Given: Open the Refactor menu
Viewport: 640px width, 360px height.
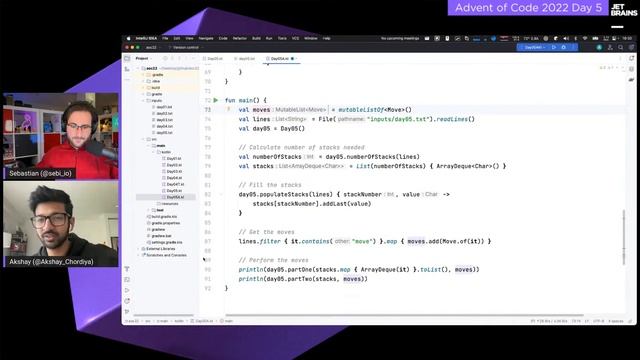Looking at the screenshot, I should (x=240, y=38).
